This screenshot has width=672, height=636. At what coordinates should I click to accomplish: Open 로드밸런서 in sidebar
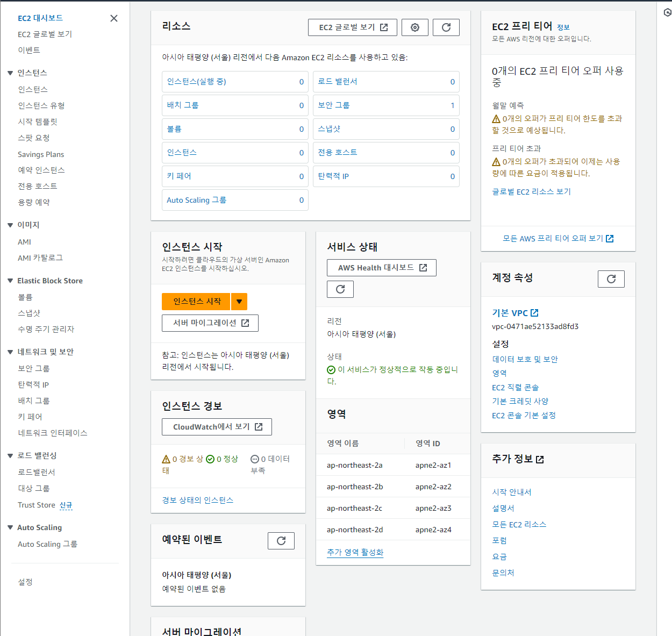(x=37, y=473)
